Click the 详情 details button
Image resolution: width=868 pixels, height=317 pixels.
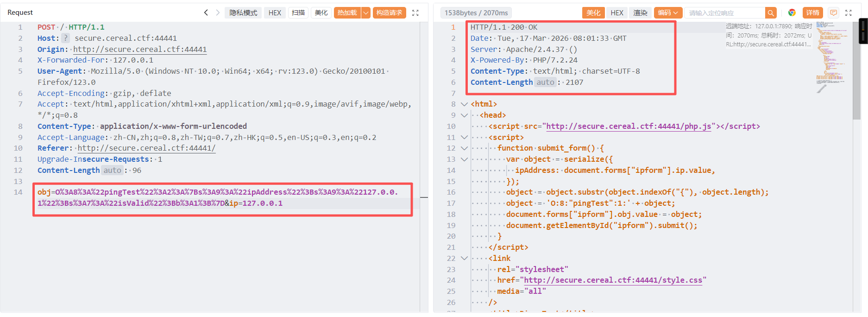point(813,13)
